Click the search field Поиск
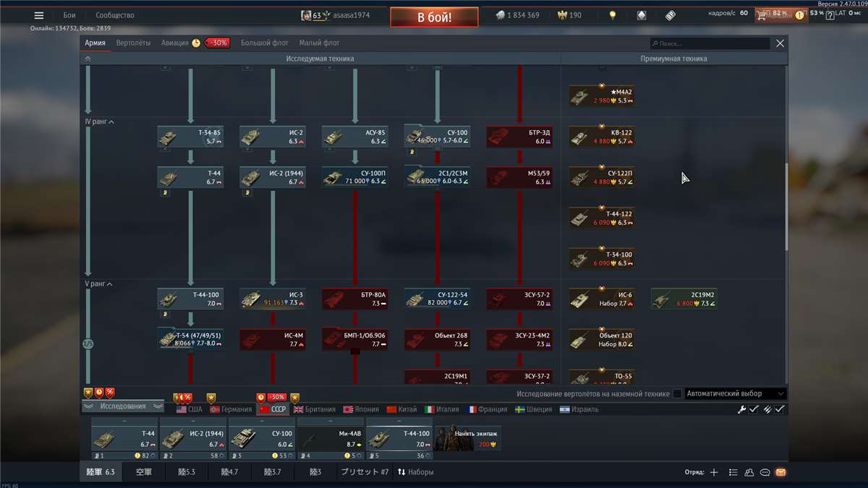The width and height of the screenshot is (868, 488). (710, 43)
